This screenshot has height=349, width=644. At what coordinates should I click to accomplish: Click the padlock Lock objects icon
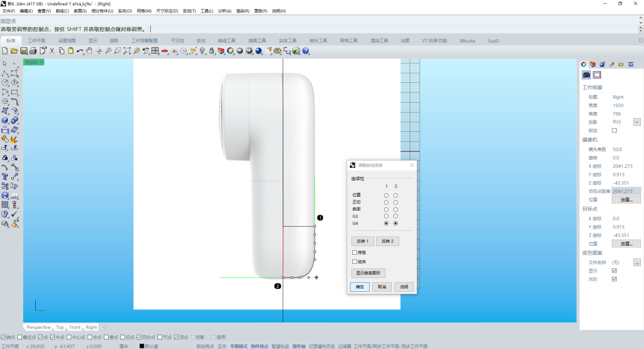click(x=212, y=51)
